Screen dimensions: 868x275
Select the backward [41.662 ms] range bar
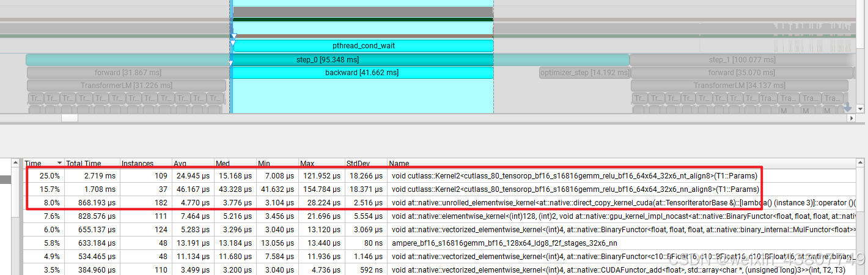coord(362,73)
